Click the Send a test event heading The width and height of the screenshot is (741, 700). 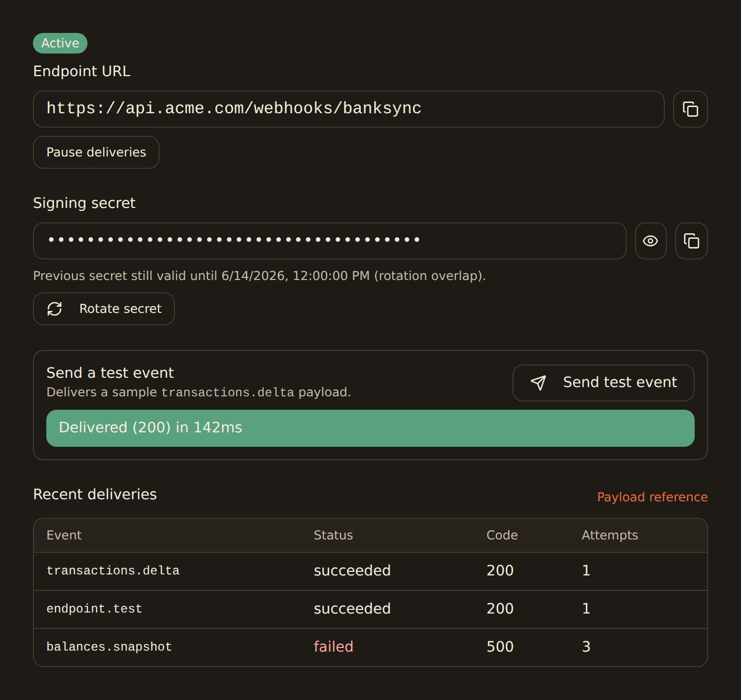[x=110, y=373]
